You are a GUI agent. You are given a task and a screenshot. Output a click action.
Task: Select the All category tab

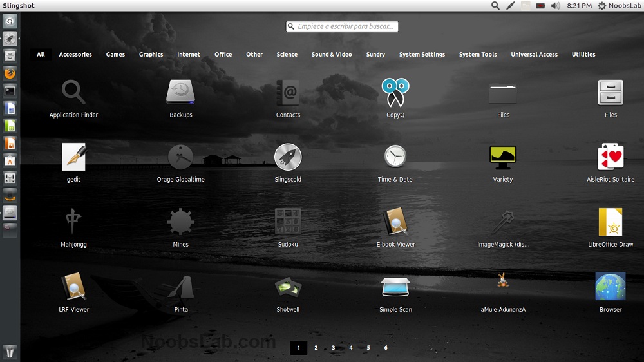[x=41, y=54]
